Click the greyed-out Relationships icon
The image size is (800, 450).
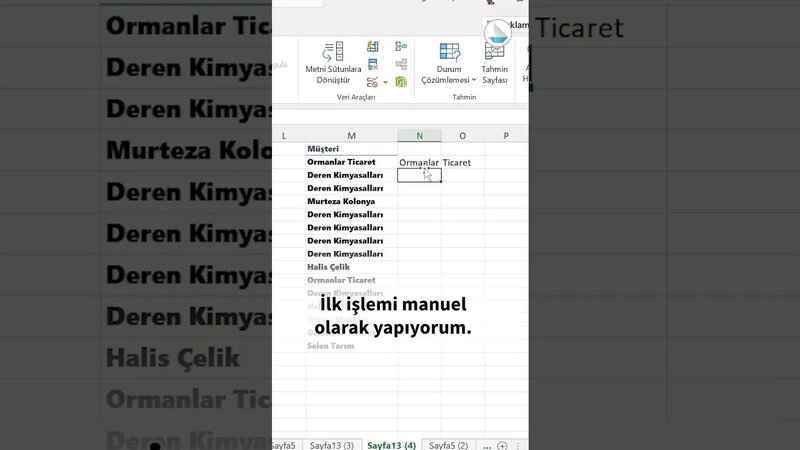click(x=401, y=64)
